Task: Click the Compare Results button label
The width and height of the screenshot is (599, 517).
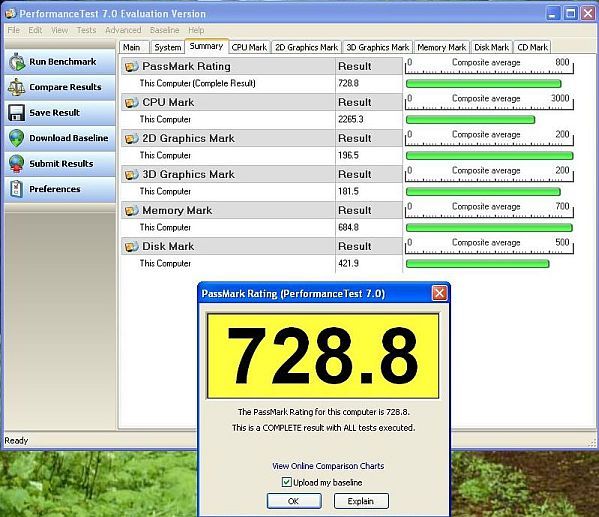Action: 65,87
